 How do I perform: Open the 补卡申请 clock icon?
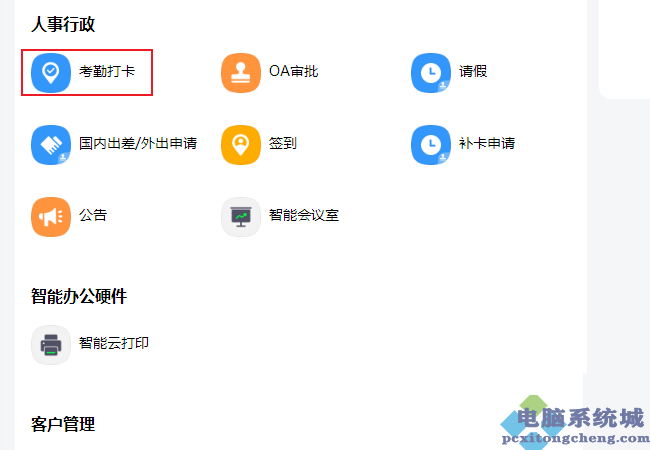(431, 145)
